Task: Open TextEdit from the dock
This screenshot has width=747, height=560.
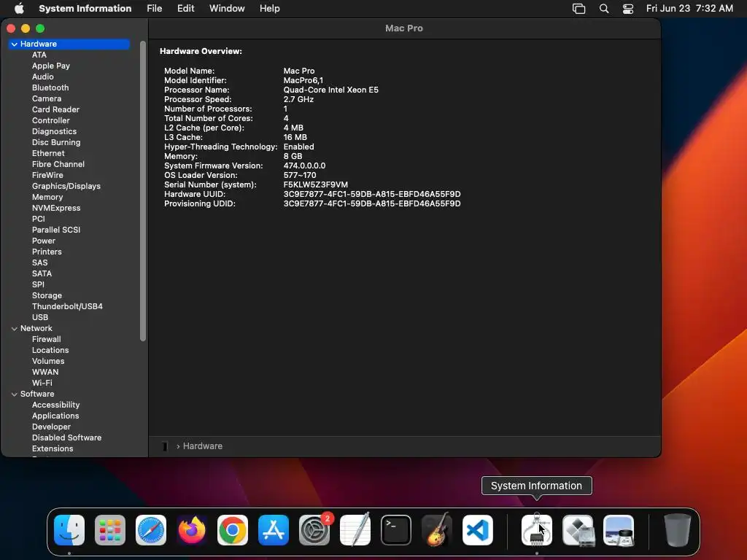Action: click(355, 530)
